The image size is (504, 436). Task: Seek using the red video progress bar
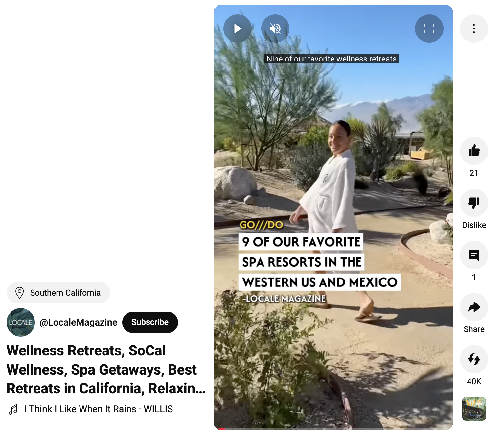[x=333, y=429]
